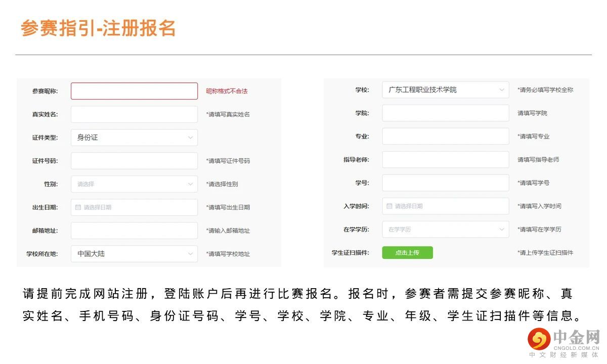Open the 性别 请选择 dropdown

tap(134, 184)
